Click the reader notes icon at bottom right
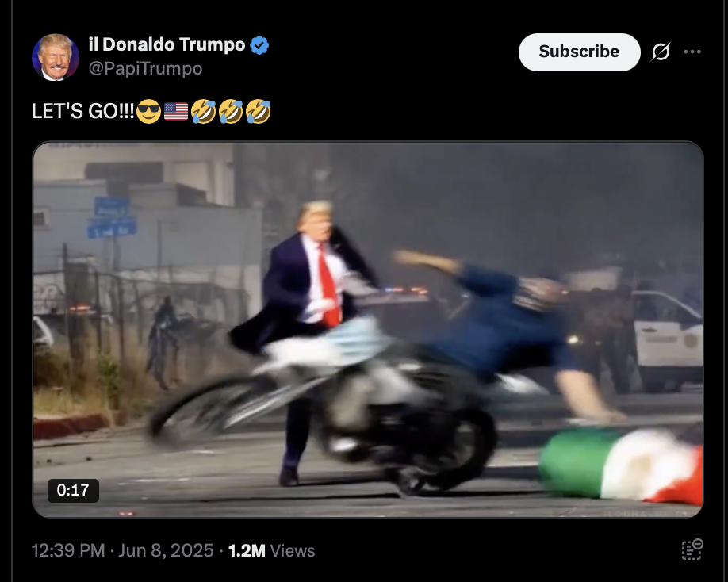Image resolution: width=728 pixels, height=582 pixels. (692, 549)
